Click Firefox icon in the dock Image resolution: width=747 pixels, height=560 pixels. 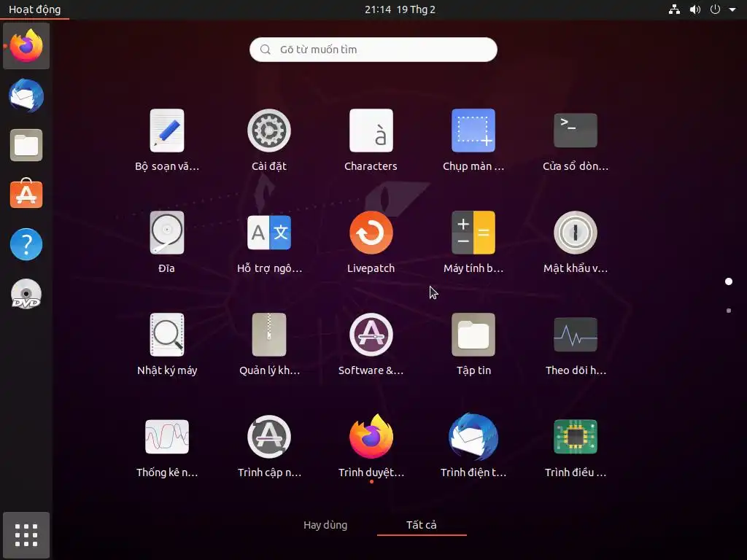tap(26, 46)
